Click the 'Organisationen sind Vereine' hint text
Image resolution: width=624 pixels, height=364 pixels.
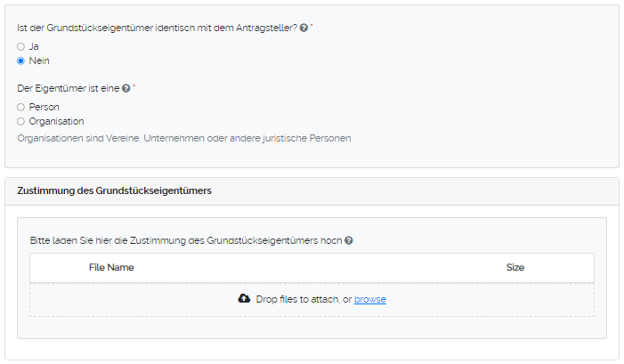pos(184,139)
